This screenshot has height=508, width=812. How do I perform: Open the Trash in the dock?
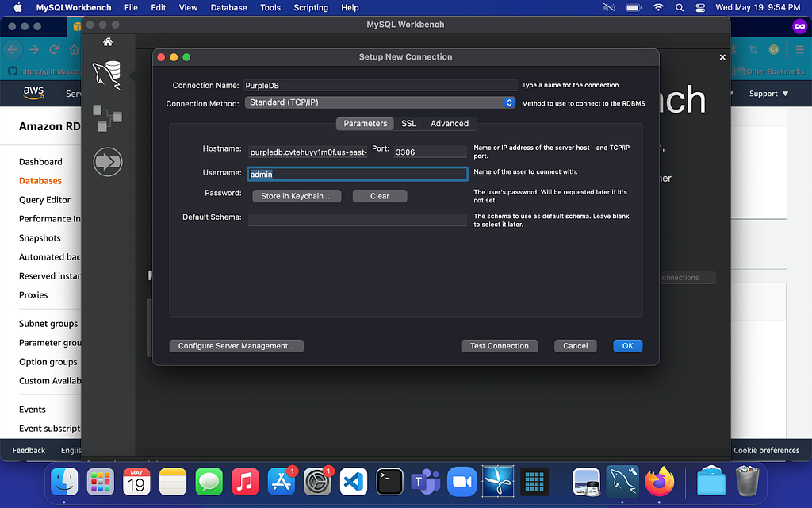747,481
